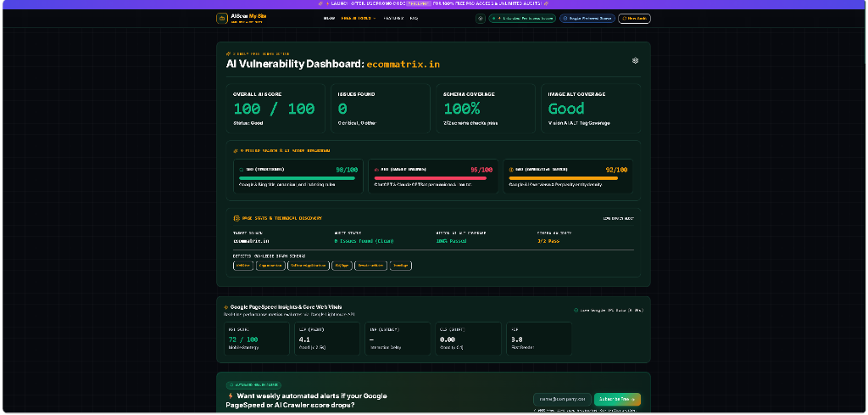
Task: Click the '100% Passed' alt coverage text
Action: (451, 241)
